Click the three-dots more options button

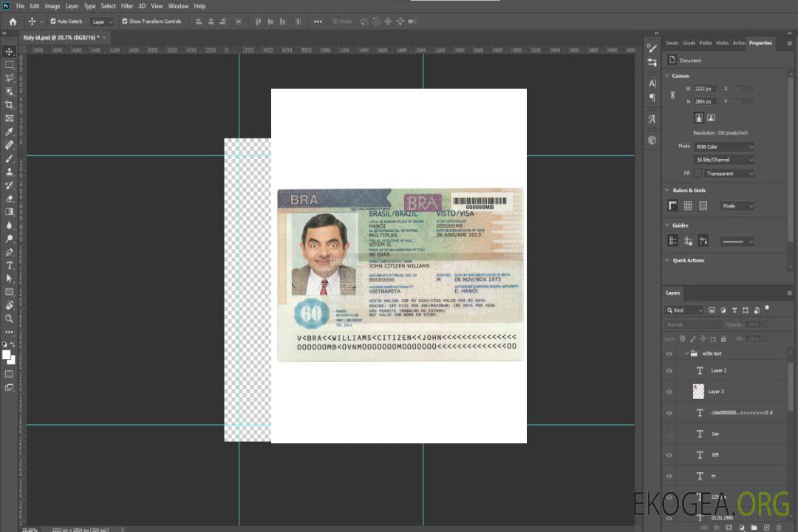(318, 21)
